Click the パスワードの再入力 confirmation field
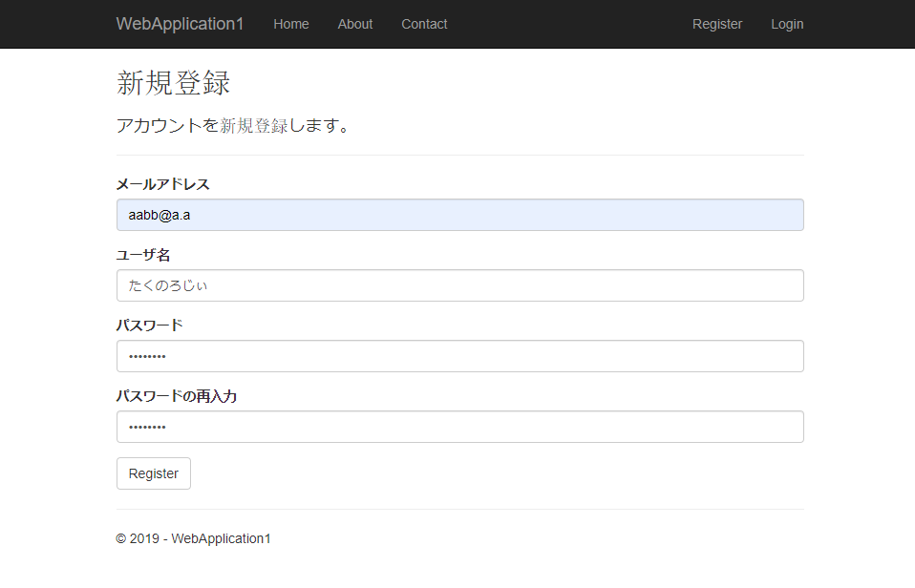 tap(458, 426)
